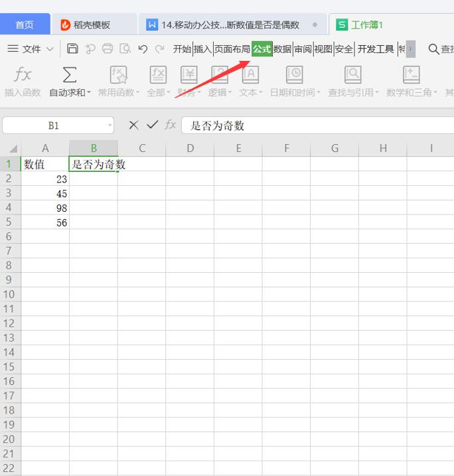Select column A header
Viewport: 454px width, 476px height.
coord(45,149)
